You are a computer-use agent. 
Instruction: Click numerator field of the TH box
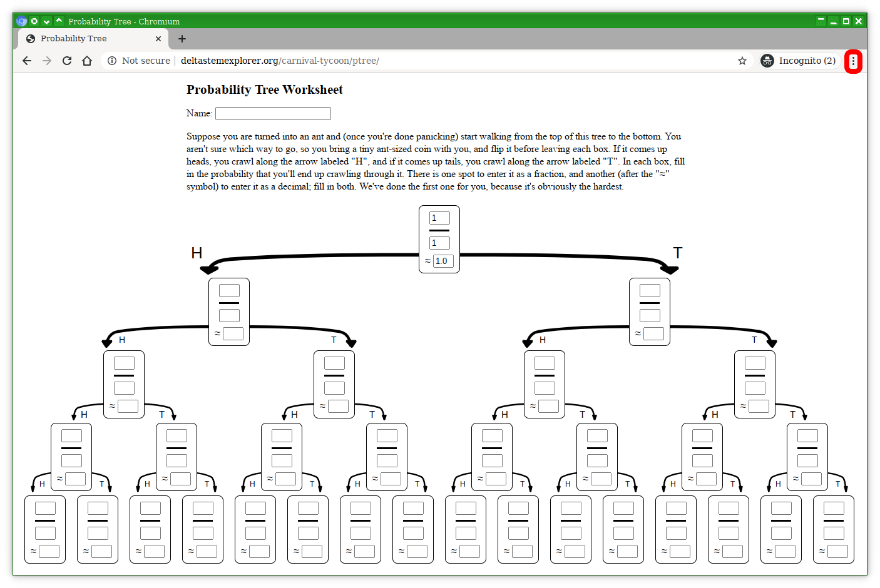click(x=545, y=363)
